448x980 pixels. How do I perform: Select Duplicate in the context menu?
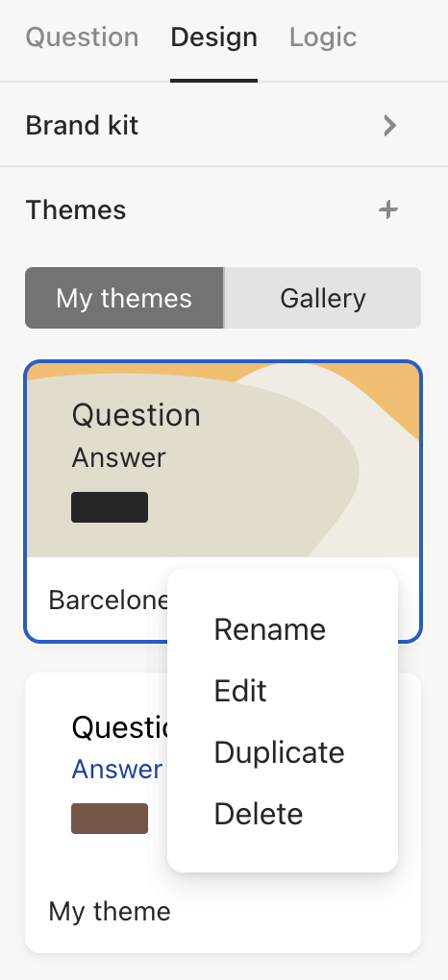coord(279,752)
